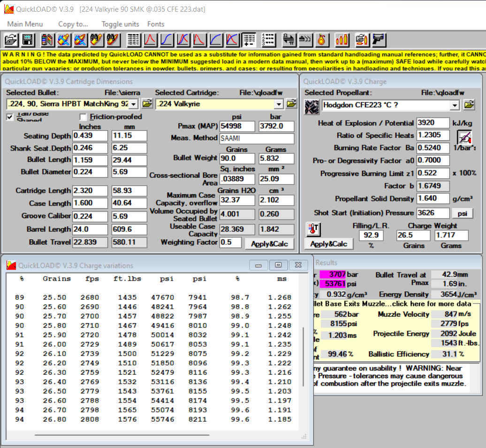Expand the Selected Cartridge dropdown
Screen dimensions: 486x448
279,104
